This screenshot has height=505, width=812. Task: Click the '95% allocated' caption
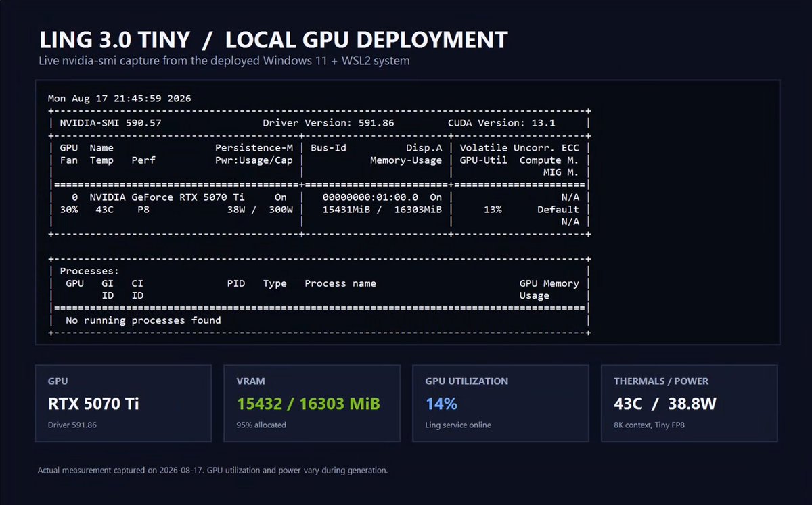[261, 425]
